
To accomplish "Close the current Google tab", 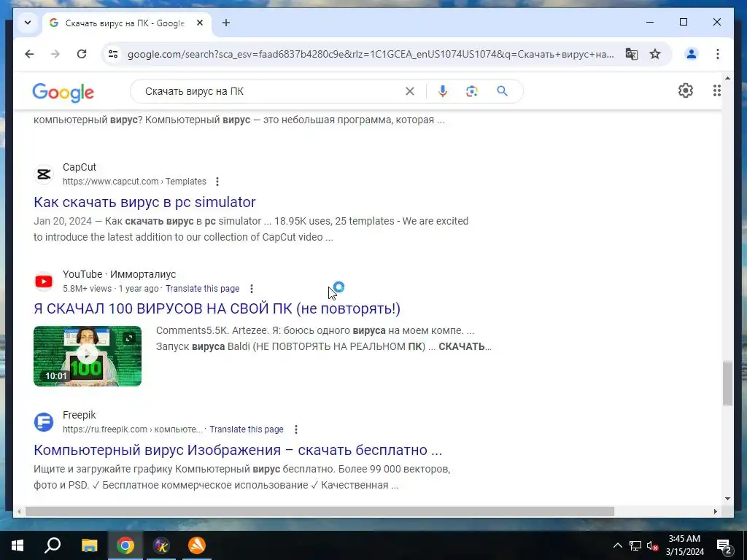I will pyautogui.click(x=200, y=23).
